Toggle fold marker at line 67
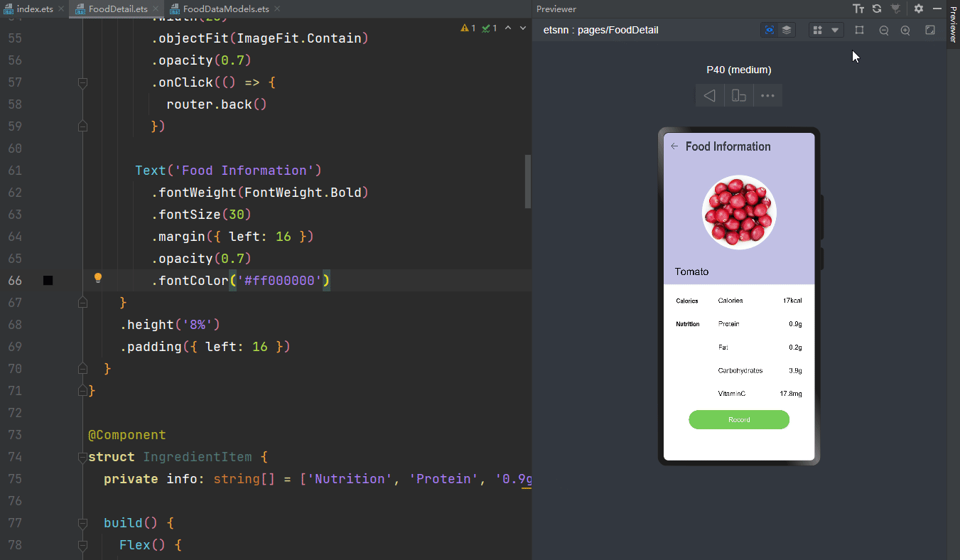The image size is (960, 560). click(82, 303)
